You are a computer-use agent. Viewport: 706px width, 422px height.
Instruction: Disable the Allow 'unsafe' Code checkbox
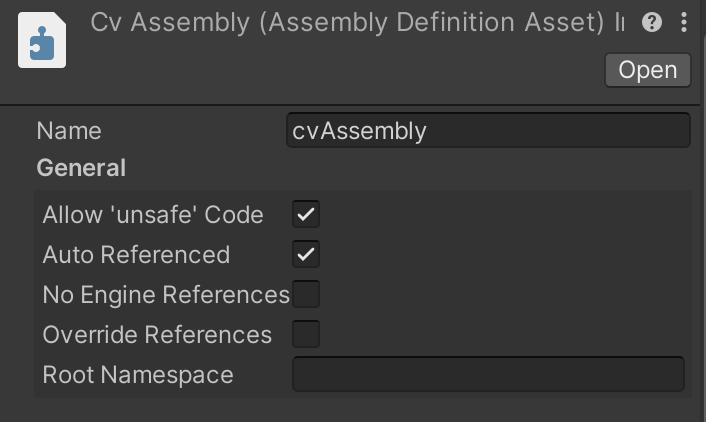(306, 214)
